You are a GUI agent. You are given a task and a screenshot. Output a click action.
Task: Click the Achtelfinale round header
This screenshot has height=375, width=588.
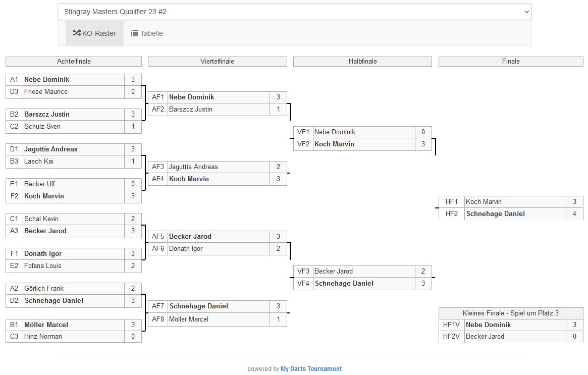click(x=74, y=62)
